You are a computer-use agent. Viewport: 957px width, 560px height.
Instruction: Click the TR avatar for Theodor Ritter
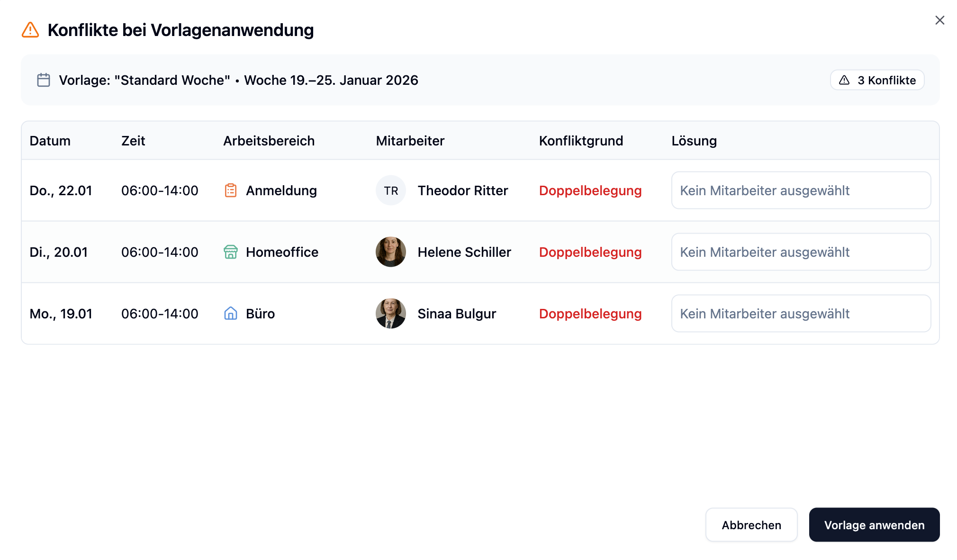(391, 190)
